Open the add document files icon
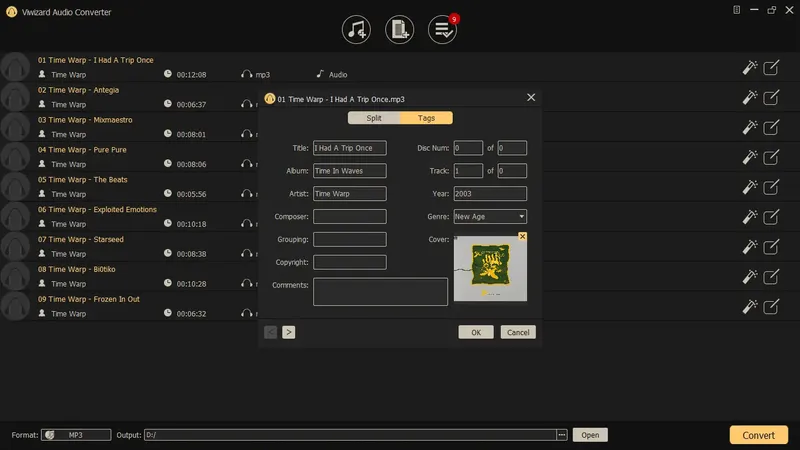Image resolution: width=800 pixels, height=450 pixels. [x=399, y=30]
